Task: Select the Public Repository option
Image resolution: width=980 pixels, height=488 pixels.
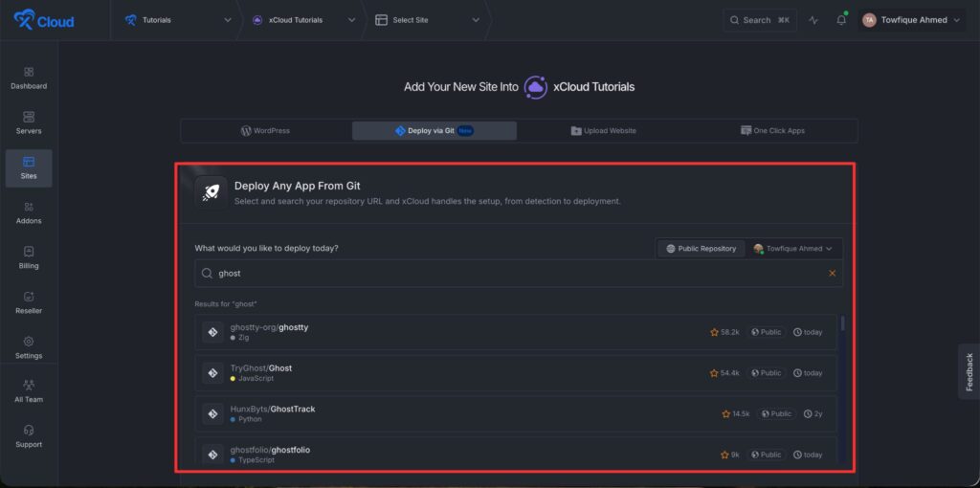Action: (x=702, y=249)
